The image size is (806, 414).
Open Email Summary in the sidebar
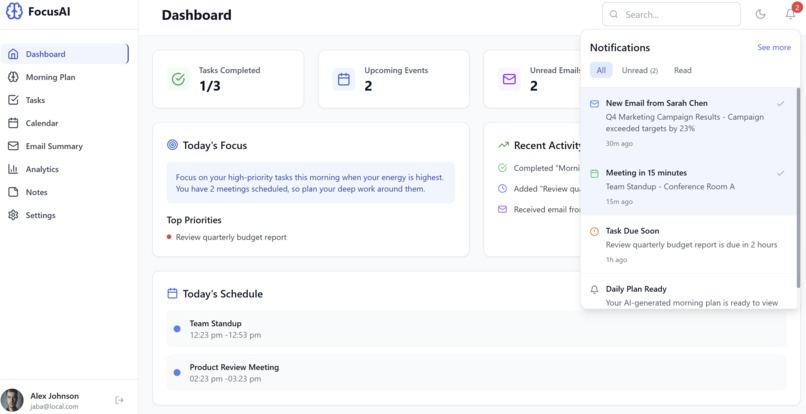65,146
